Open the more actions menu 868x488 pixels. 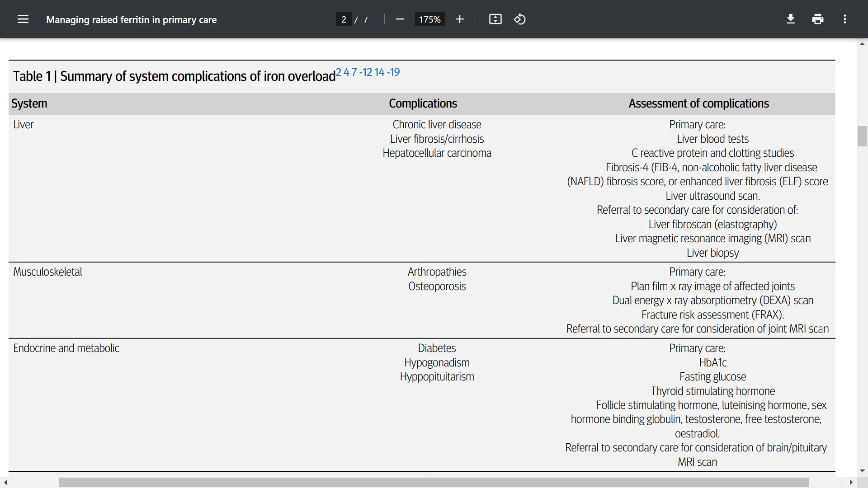coord(845,19)
